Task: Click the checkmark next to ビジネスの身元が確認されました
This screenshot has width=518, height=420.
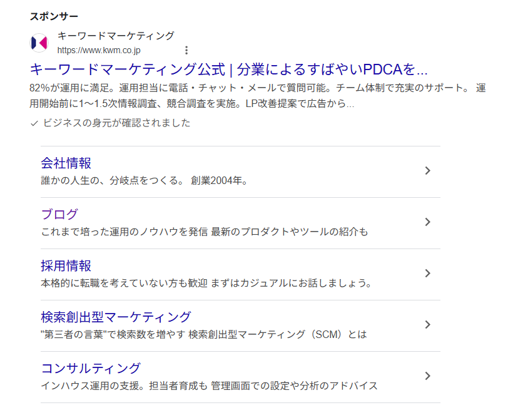Action: (x=34, y=123)
